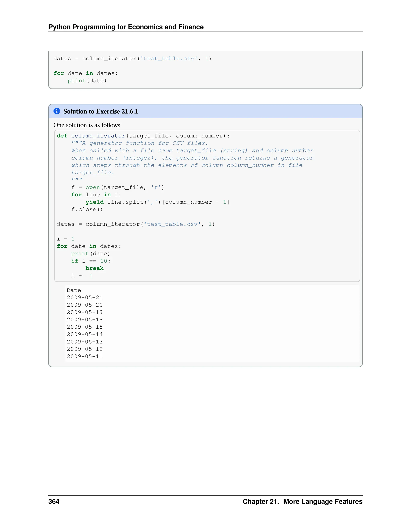Click the output line '2009-05-11'

(85, 356)
